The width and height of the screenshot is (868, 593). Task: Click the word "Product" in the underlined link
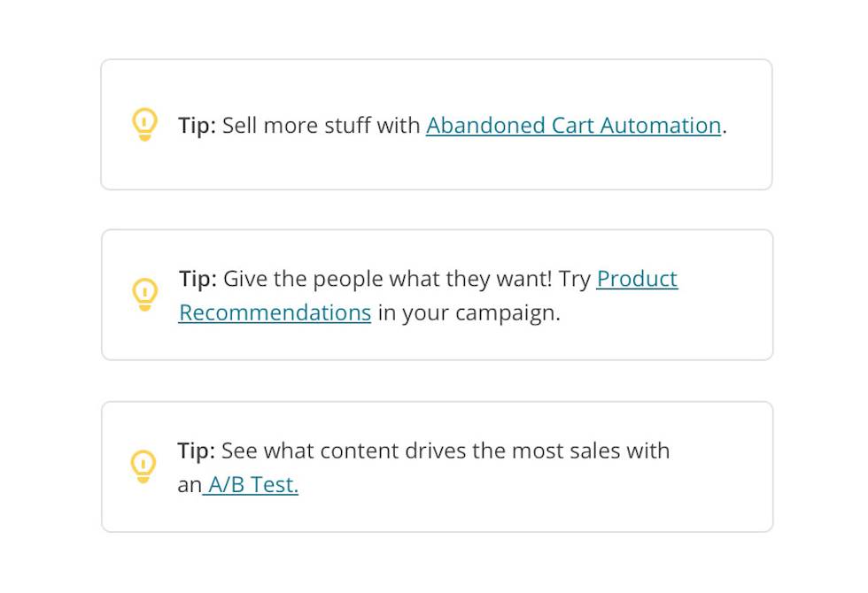pos(637,279)
